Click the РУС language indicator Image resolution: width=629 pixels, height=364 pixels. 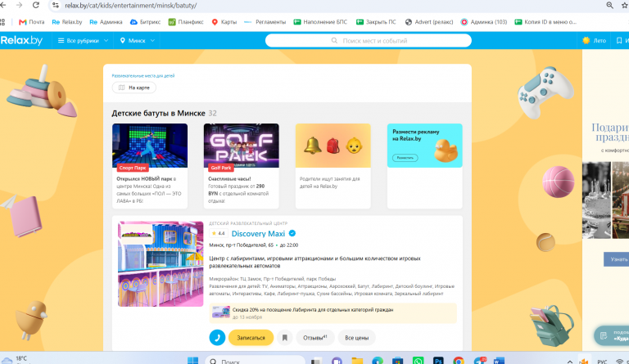click(602, 362)
